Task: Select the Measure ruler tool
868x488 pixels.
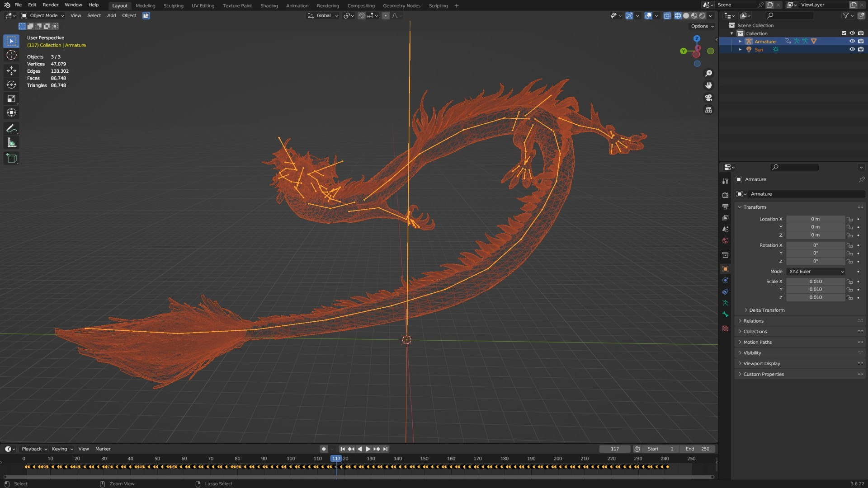Action: (12, 143)
